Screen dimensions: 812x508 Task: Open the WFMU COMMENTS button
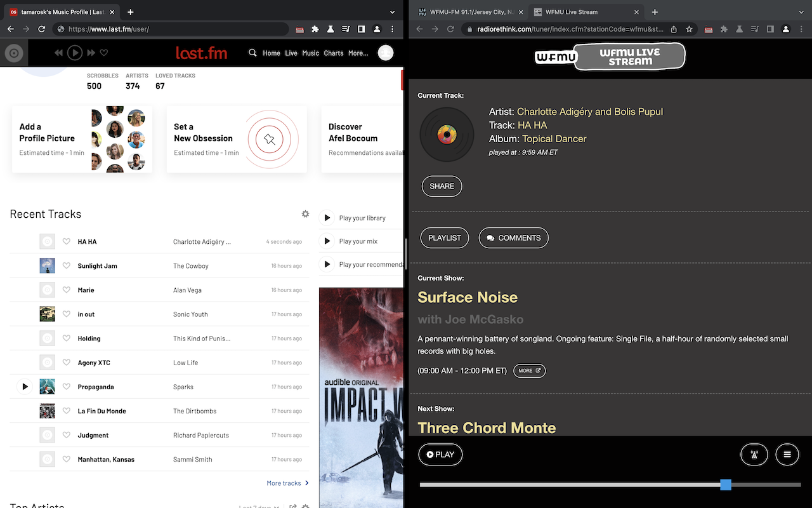[514, 237]
